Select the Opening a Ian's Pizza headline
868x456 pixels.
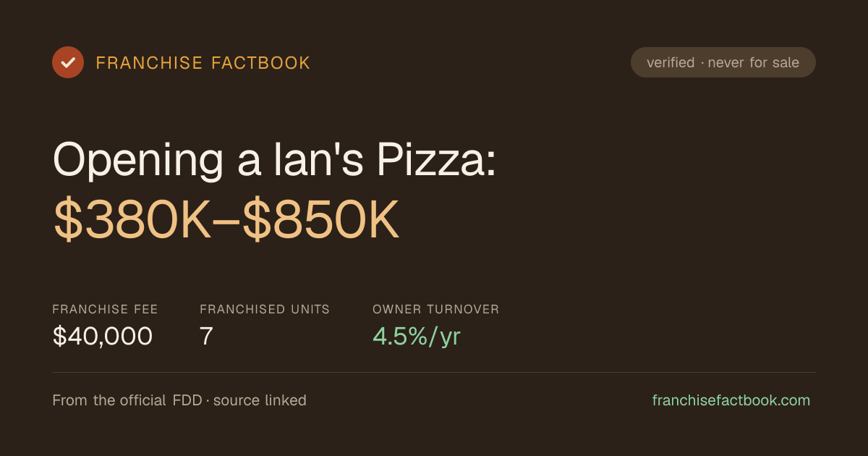(275, 159)
